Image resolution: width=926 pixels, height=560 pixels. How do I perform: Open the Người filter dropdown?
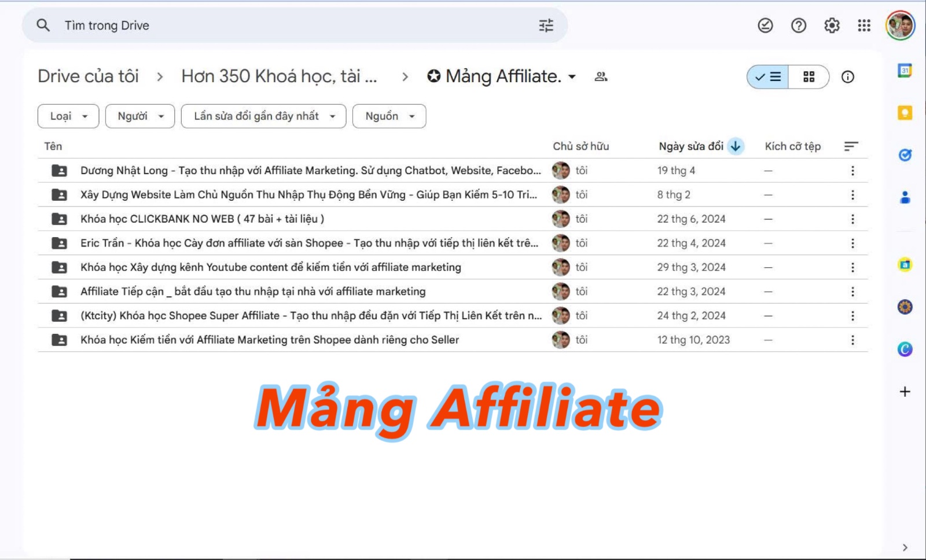[x=140, y=116]
